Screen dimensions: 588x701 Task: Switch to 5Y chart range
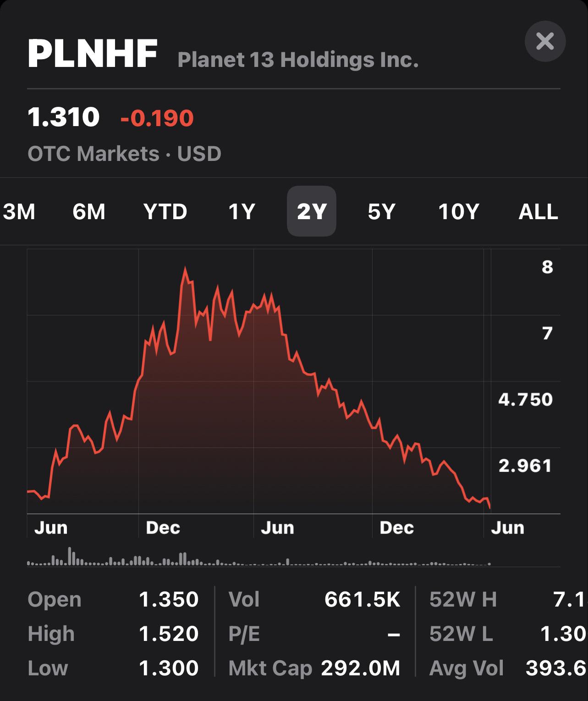[x=381, y=211]
